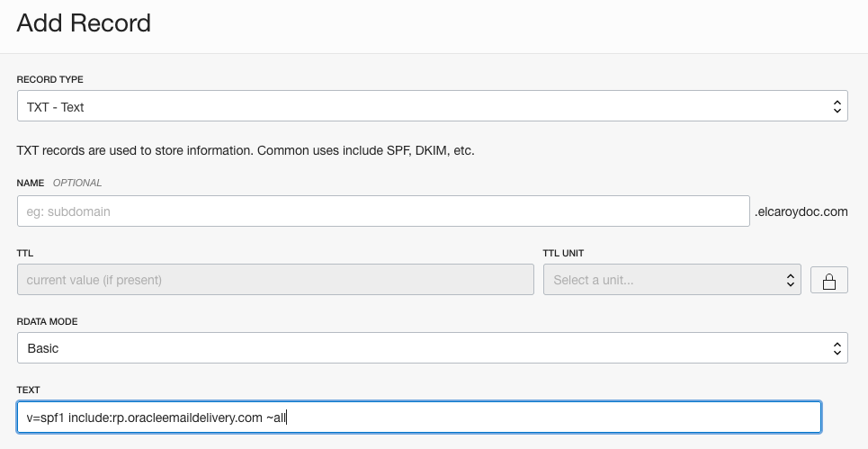Focus the TEXT field containing the SPF value
The width and height of the screenshot is (868, 449).
tap(418, 417)
